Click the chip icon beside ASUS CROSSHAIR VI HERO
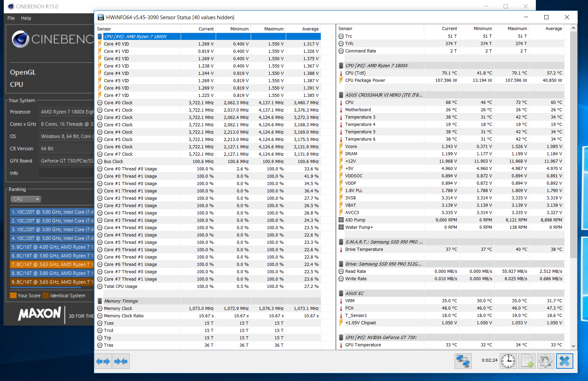The image size is (588, 381). pos(341,95)
